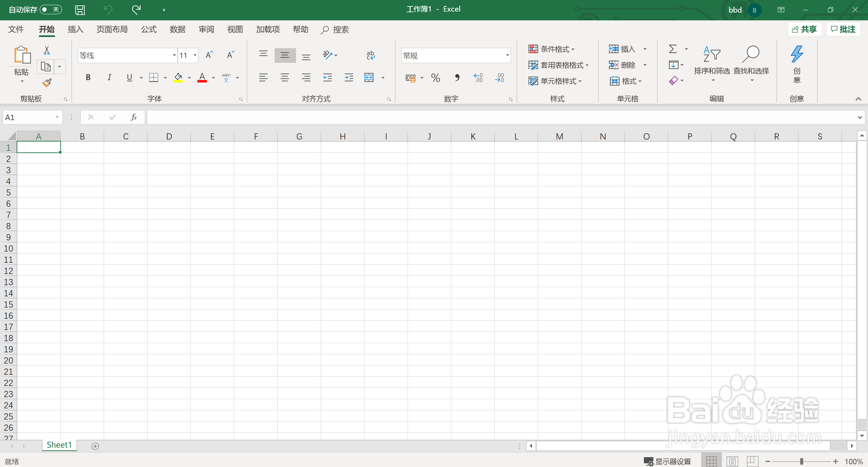Expand the formula bar with chevron
Image resolution: width=868 pixels, height=467 pixels.
coord(860,117)
